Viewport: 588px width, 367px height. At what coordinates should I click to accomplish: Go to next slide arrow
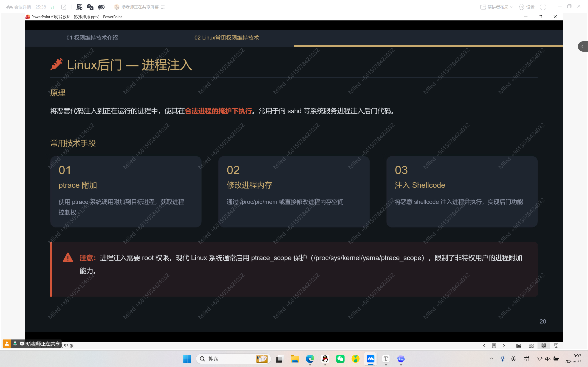coord(504,346)
